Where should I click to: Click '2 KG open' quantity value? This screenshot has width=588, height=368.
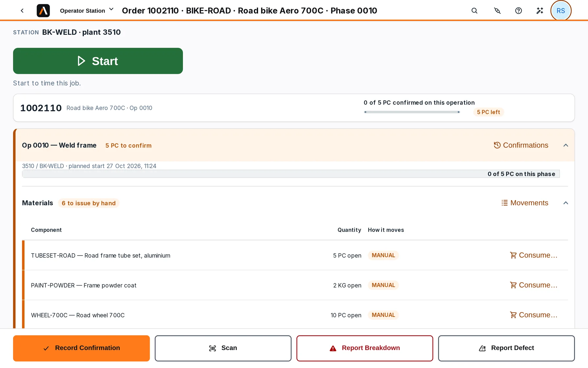[347, 285]
